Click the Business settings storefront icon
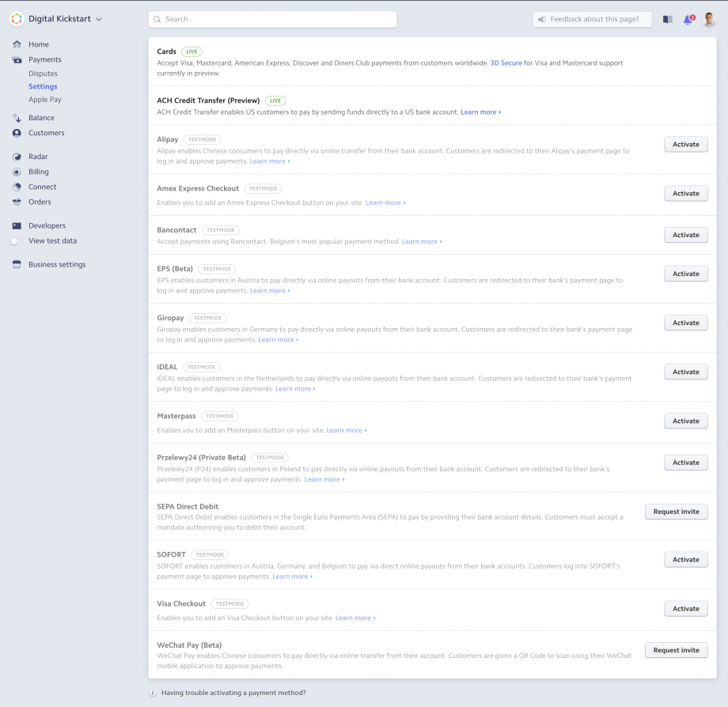Viewport: 728px width, 707px height. 17,264
